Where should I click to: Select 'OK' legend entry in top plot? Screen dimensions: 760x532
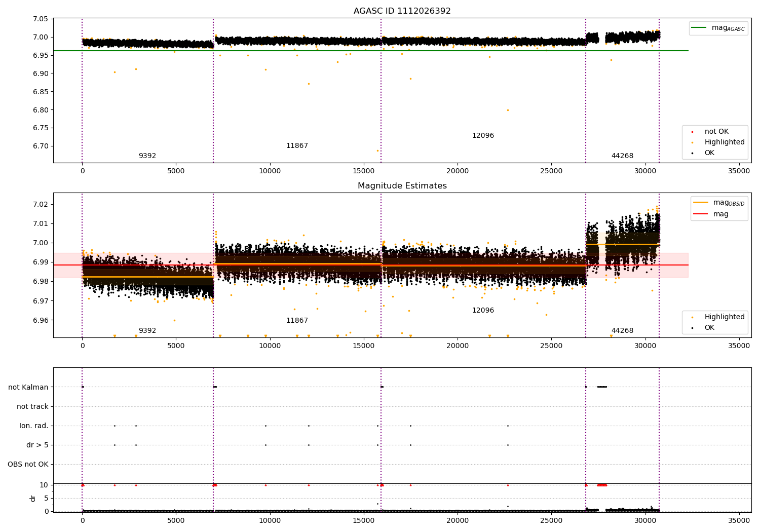[x=709, y=153]
